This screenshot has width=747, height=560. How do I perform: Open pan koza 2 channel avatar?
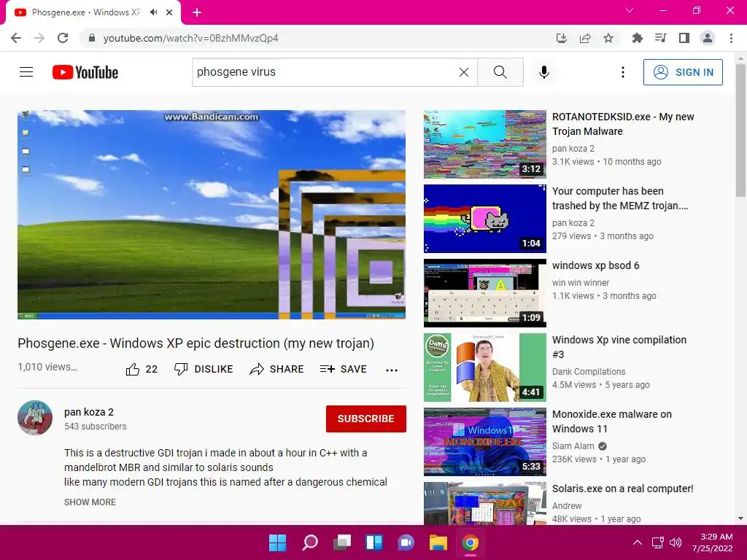coord(35,418)
